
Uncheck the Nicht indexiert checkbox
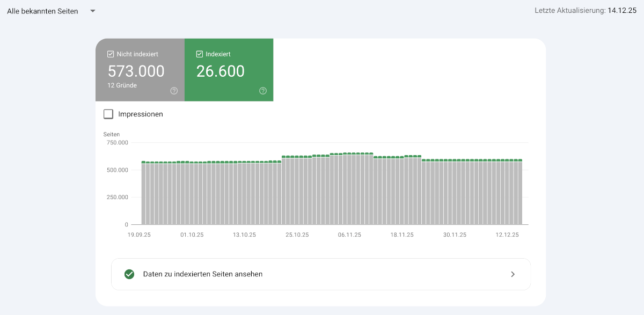point(111,54)
